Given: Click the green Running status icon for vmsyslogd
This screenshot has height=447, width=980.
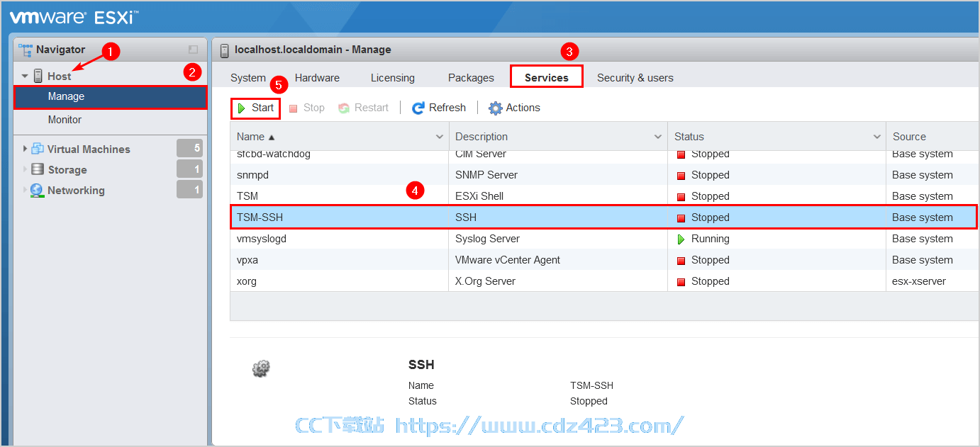Looking at the screenshot, I should (x=681, y=239).
